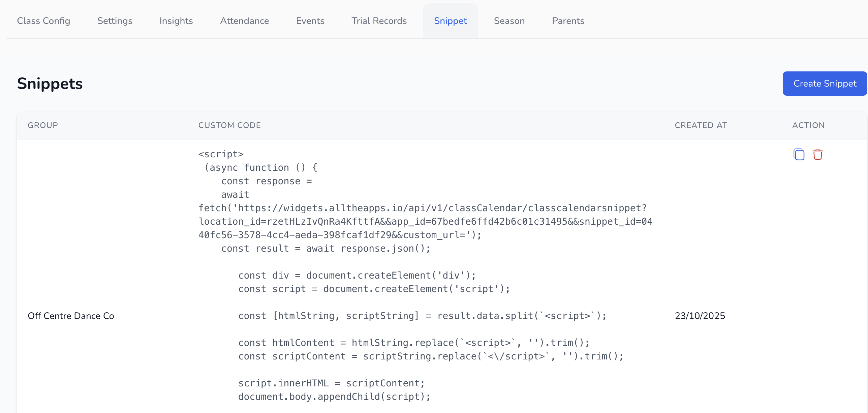Go to the Insights tab
The width and height of the screenshot is (868, 413).
coord(176,21)
